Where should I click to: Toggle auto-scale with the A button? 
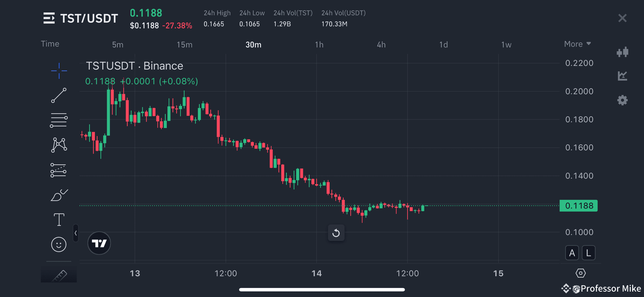[x=572, y=253]
